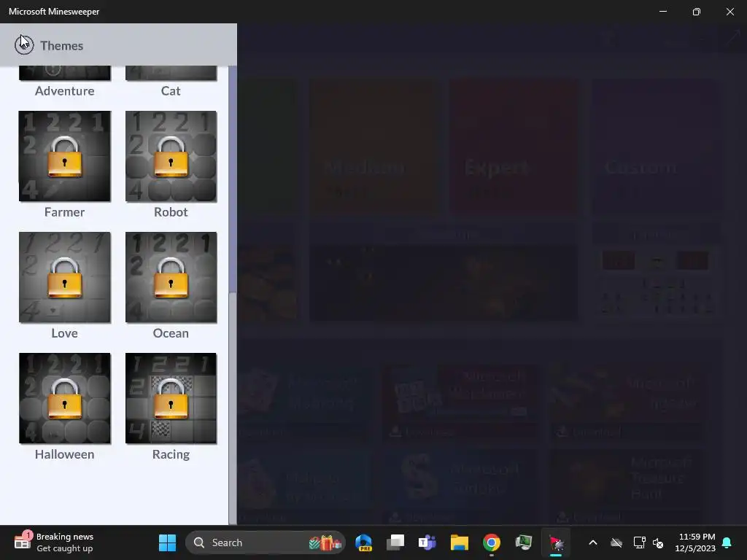Screen dimensions: 747x560
Task: Click the dimmed Custom difficulty tile
Action: (654, 145)
